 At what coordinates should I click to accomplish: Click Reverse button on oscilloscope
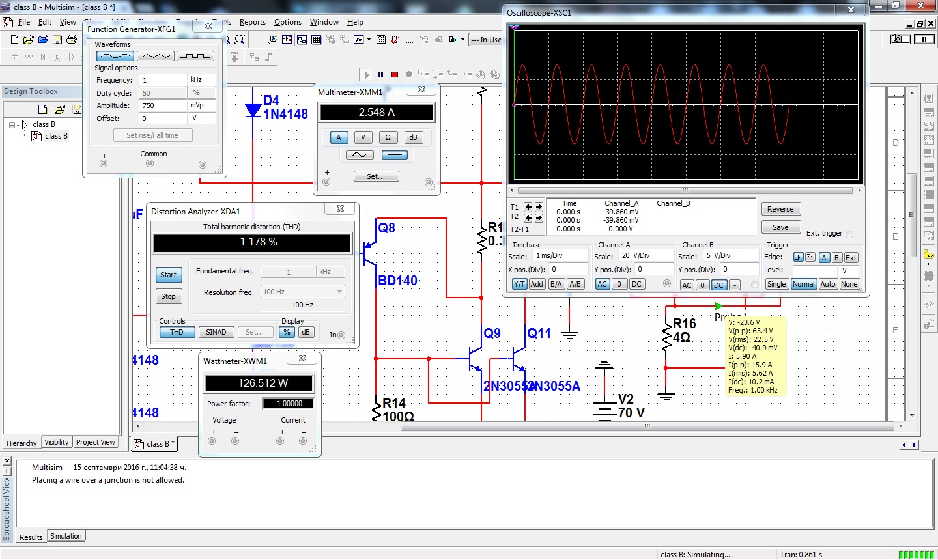coord(780,209)
